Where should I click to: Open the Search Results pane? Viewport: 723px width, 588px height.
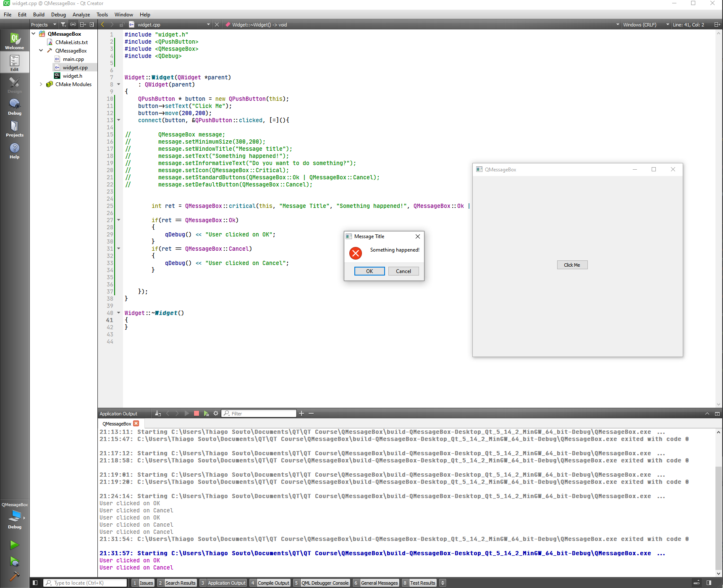(177, 583)
